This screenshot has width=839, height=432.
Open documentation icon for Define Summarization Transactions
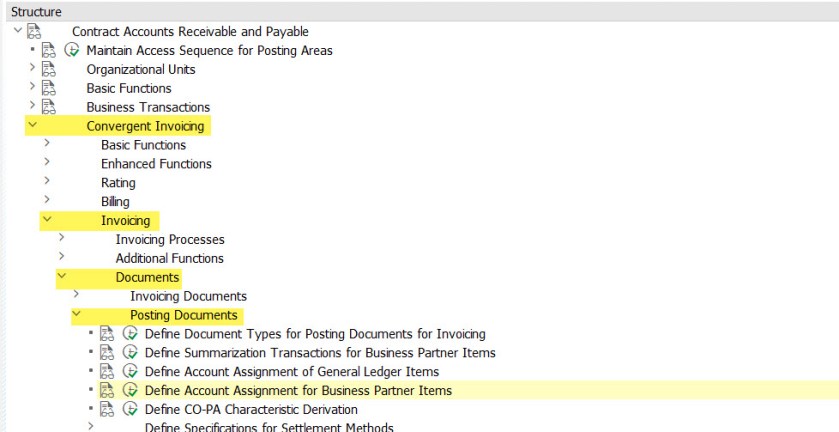coord(107,353)
